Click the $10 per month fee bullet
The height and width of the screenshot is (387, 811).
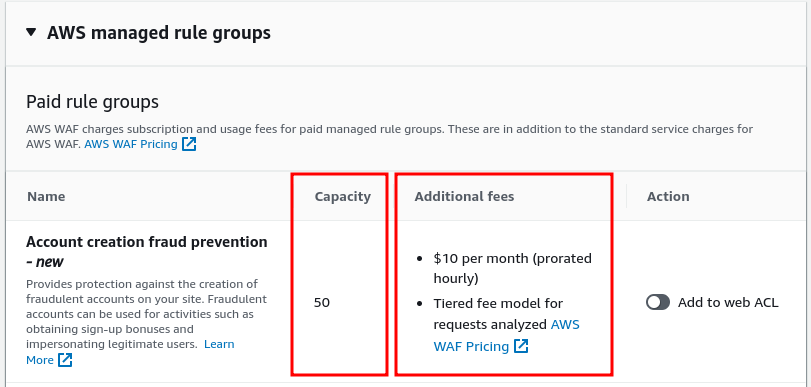(x=512, y=268)
